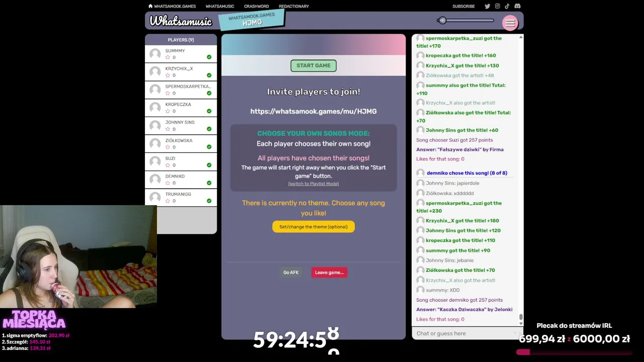
Task: Click ZIÓŁKOWSKA's player avatar
Action: [155, 144]
